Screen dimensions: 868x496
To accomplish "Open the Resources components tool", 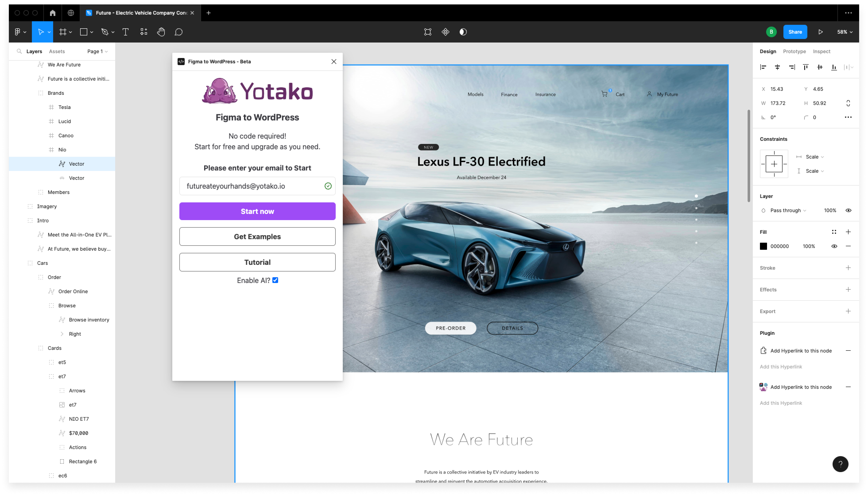I will (x=144, y=32).
